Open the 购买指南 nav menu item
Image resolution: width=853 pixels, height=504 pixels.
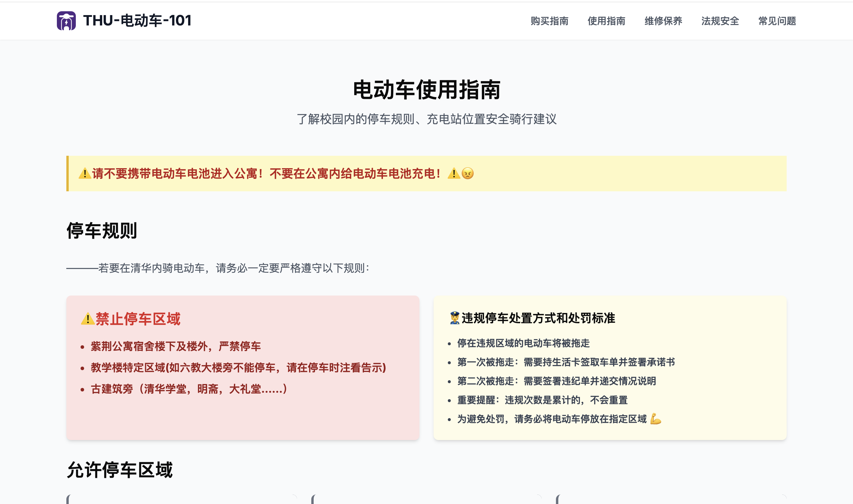tap(549, 21)
